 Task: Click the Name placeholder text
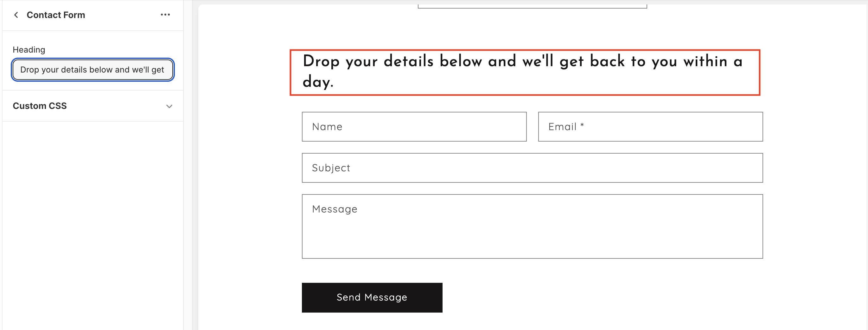[327, 127]
